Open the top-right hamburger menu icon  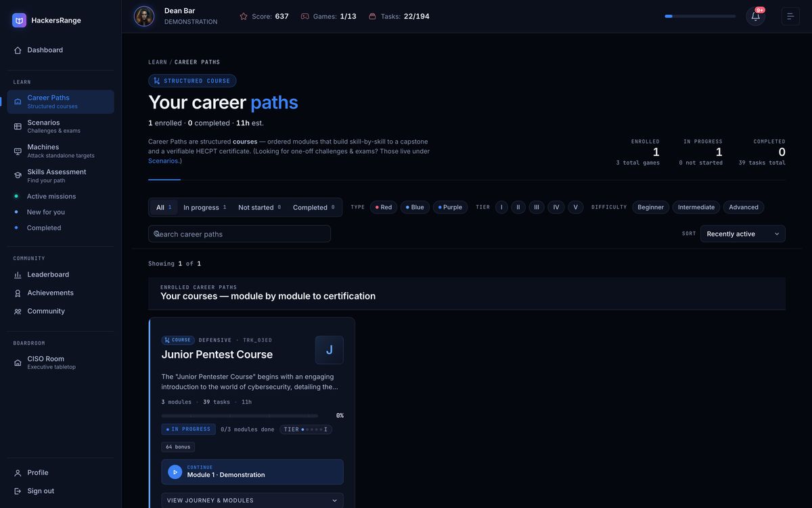point(790,16)
